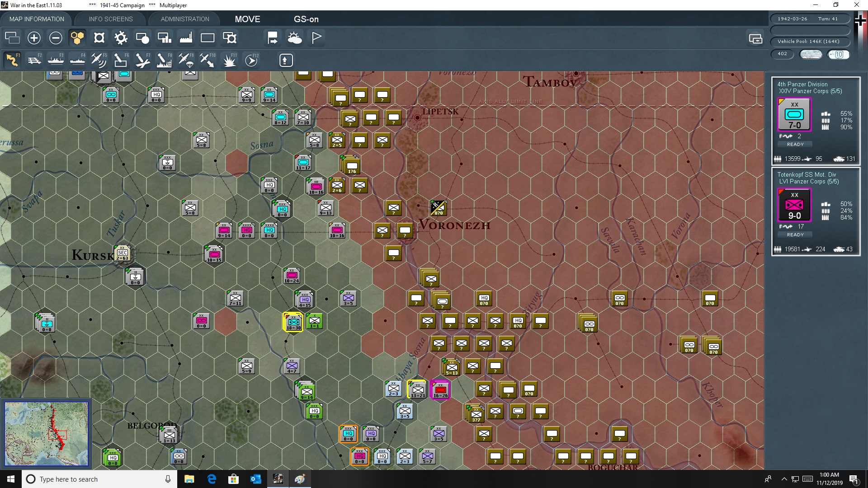Click the Lipetsk city marker

(x=417, y=117)
